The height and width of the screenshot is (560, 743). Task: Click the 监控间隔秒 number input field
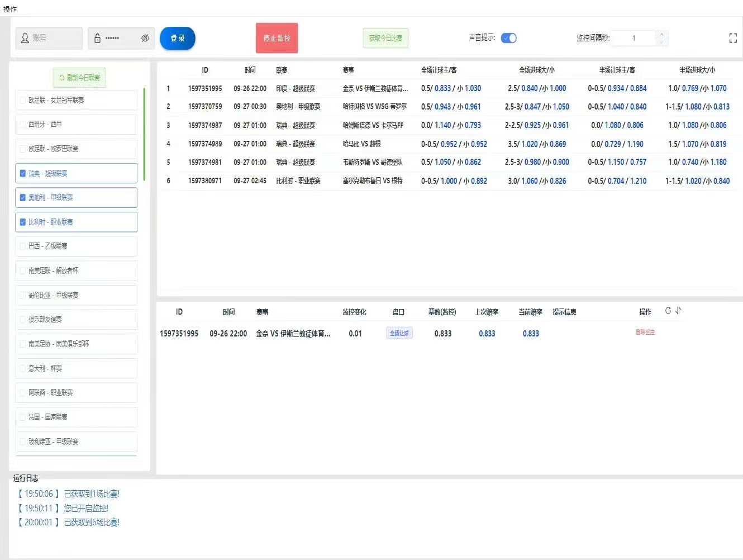pyautogui.click(x=634, y=38)
